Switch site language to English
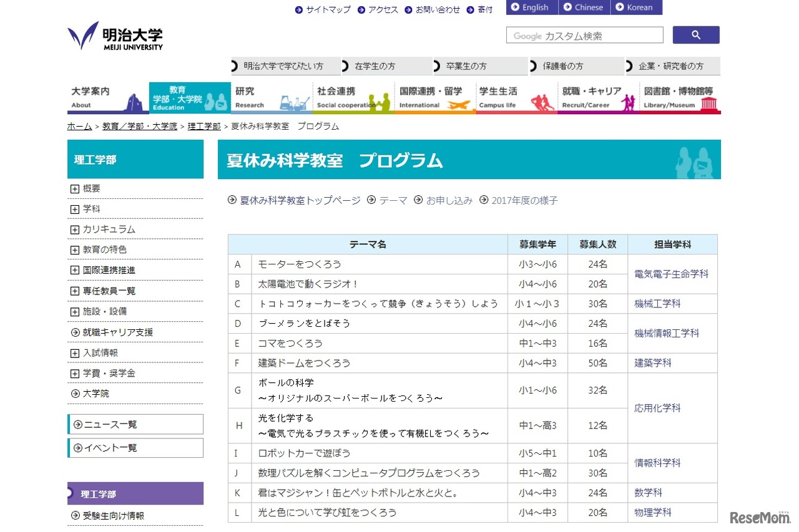The image size is (799, 532). [x=531, y=7]
